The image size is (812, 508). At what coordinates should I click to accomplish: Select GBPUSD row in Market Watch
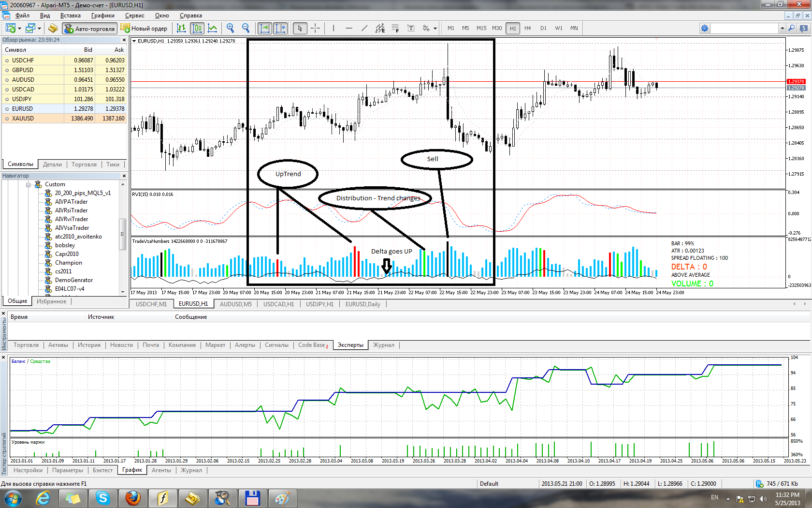64,70
